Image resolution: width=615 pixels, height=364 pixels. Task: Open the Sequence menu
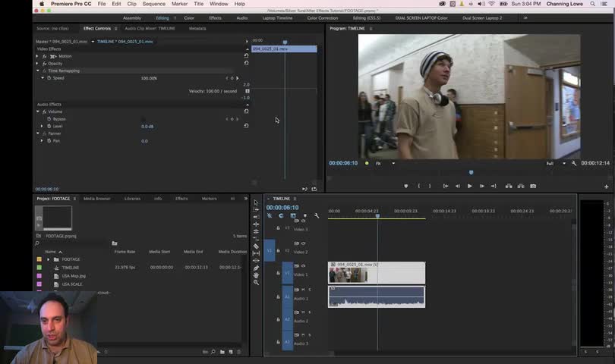153,4
